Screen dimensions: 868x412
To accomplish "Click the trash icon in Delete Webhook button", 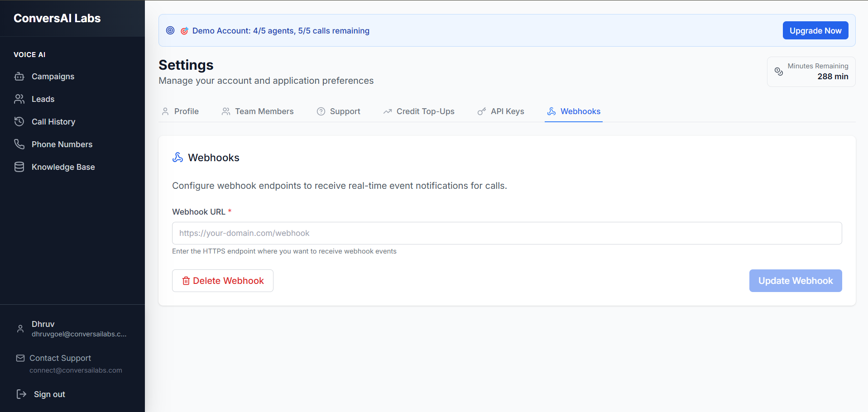I will pyautogui.click(x=186, y=281).
